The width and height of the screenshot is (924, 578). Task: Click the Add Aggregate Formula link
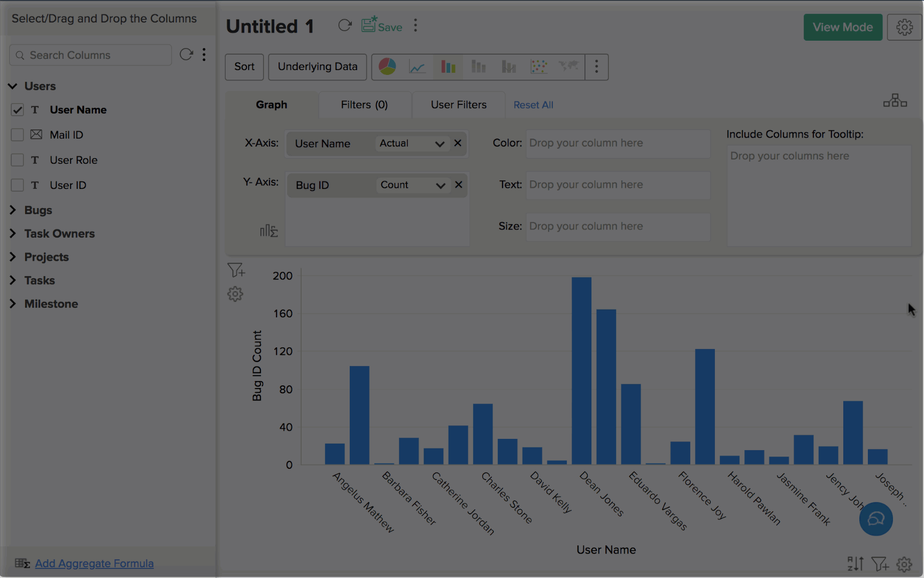click(94, 564)
